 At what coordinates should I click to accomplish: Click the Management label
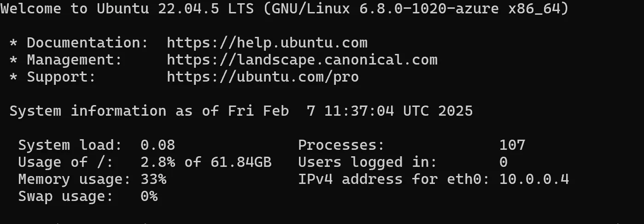click(x=74, y=60)
